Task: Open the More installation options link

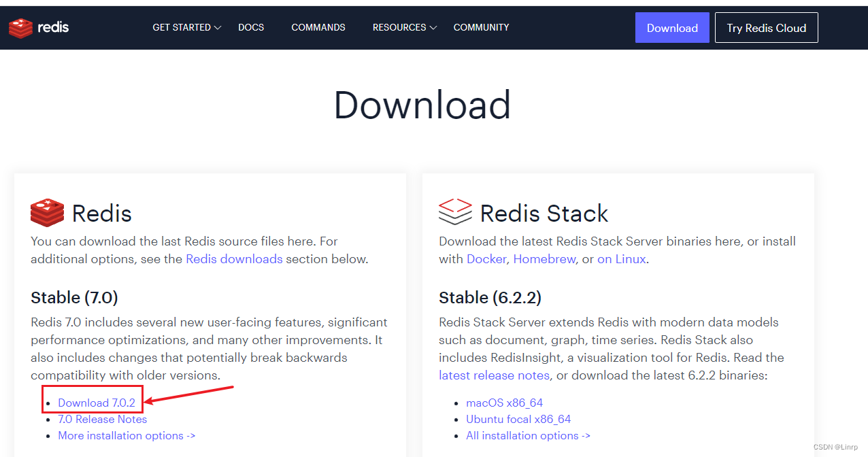Action: click(x=127, y=435)
